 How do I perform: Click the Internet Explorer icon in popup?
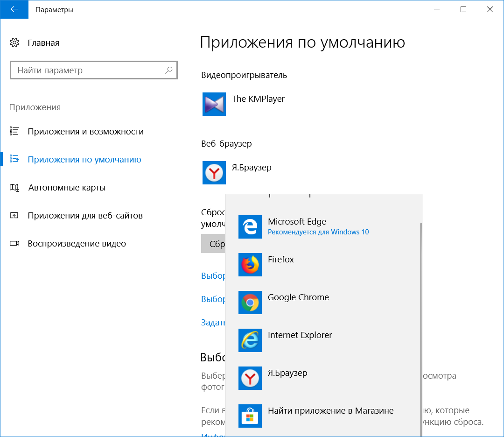(x=250, y=340)
